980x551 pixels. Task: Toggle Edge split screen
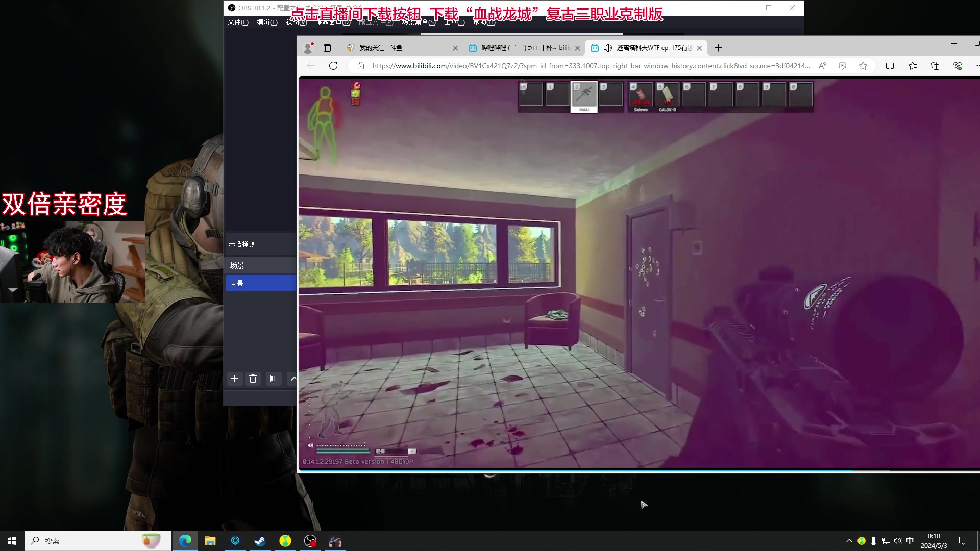click(890, 66)
